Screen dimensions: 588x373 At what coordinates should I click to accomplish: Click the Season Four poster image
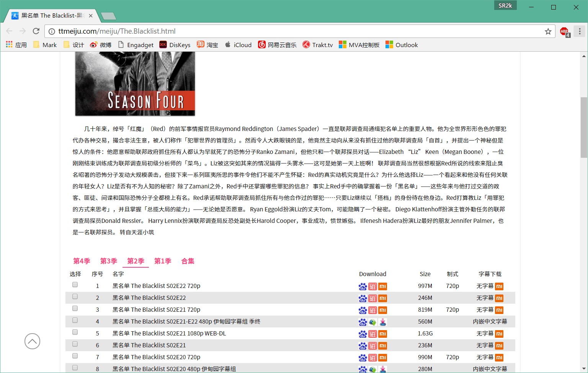(135, 83)
